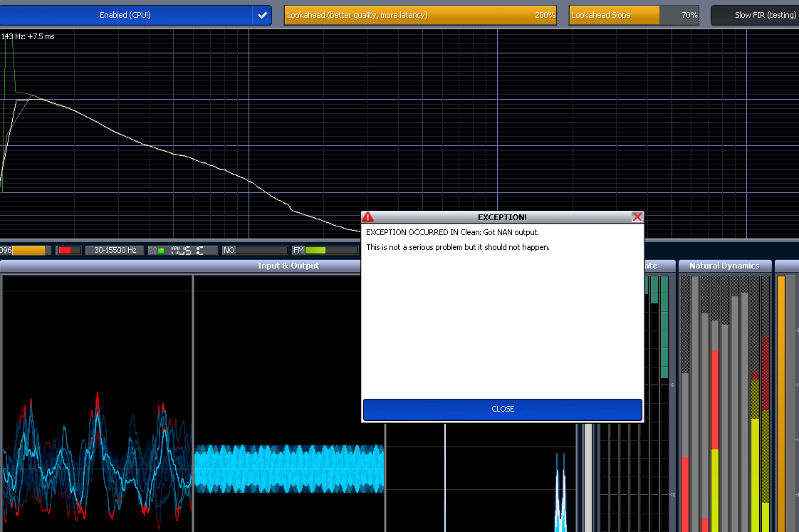Click the Lookahead Slope 70% value
Screen dimensions: 799x532
[689, 15]
